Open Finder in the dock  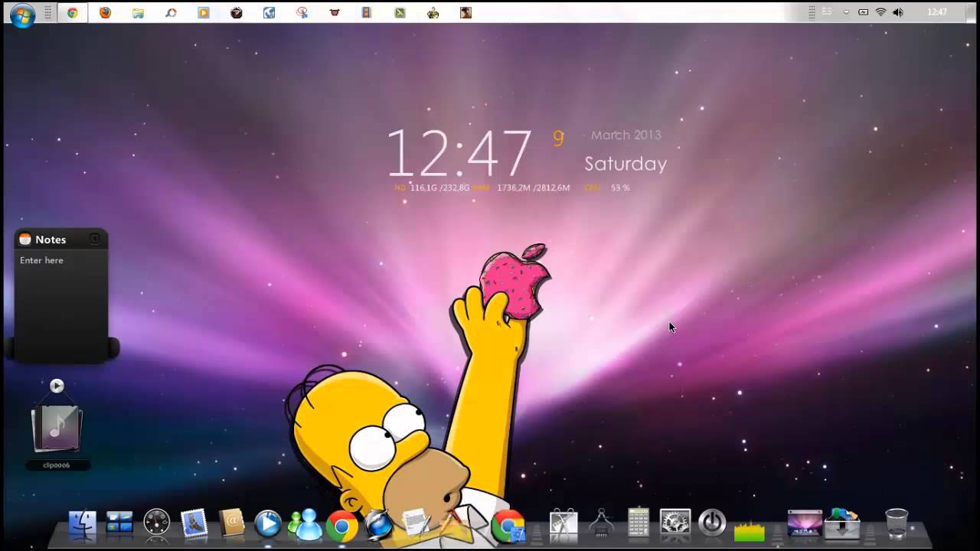(x=82, y=523)
